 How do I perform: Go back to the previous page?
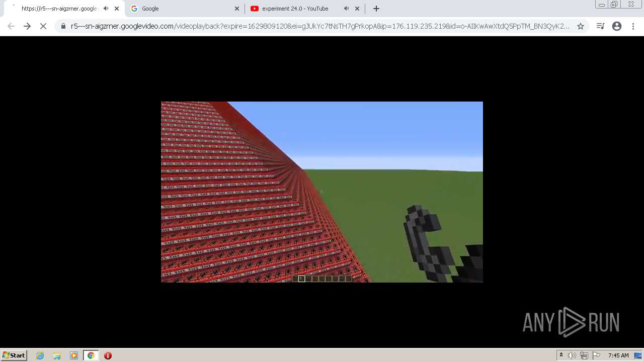pyautogui.click(x=11, y=26)
